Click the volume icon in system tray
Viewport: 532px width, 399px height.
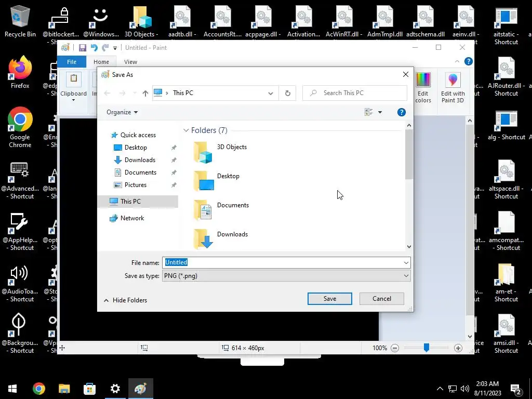[465, 389]
